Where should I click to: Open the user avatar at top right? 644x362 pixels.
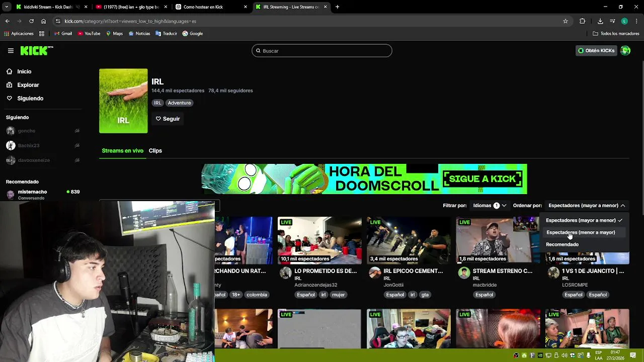click(x=625, y=51)
